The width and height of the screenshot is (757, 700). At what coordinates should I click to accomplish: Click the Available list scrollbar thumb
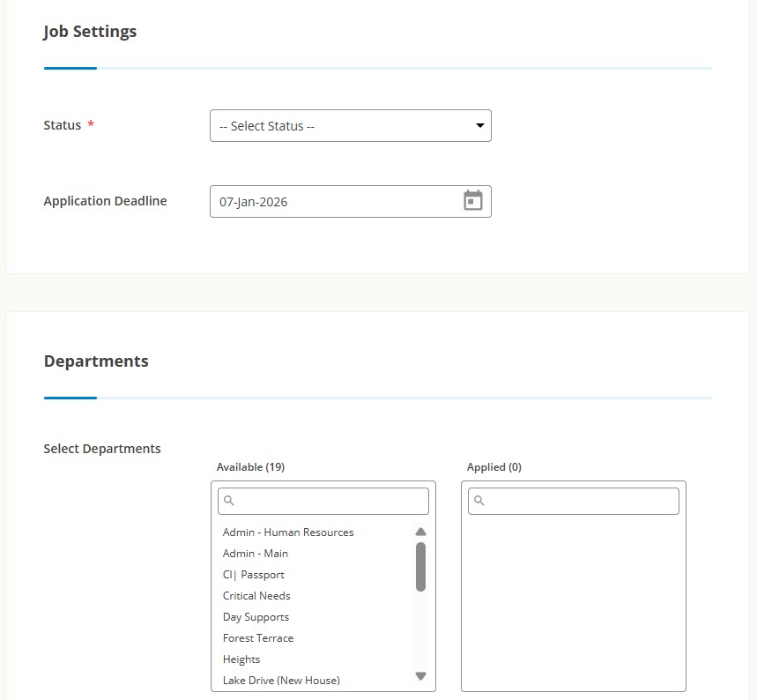coord(420,567)
